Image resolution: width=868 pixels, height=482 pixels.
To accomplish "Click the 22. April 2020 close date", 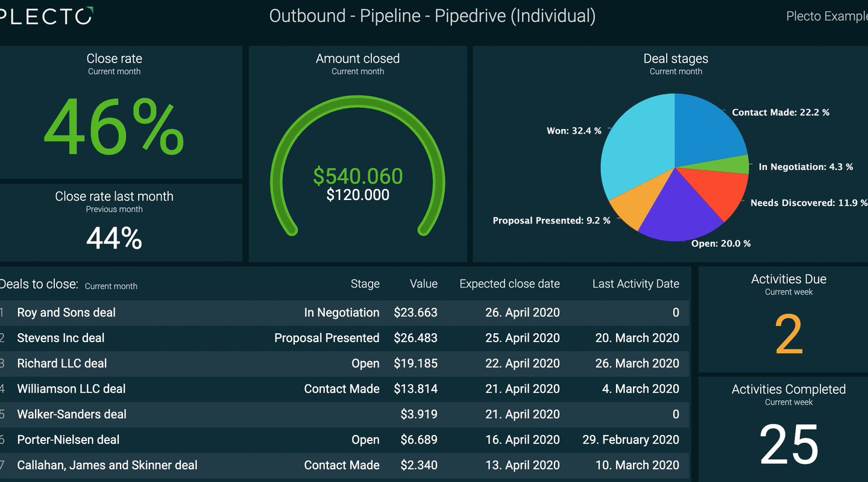I will 523,363.
